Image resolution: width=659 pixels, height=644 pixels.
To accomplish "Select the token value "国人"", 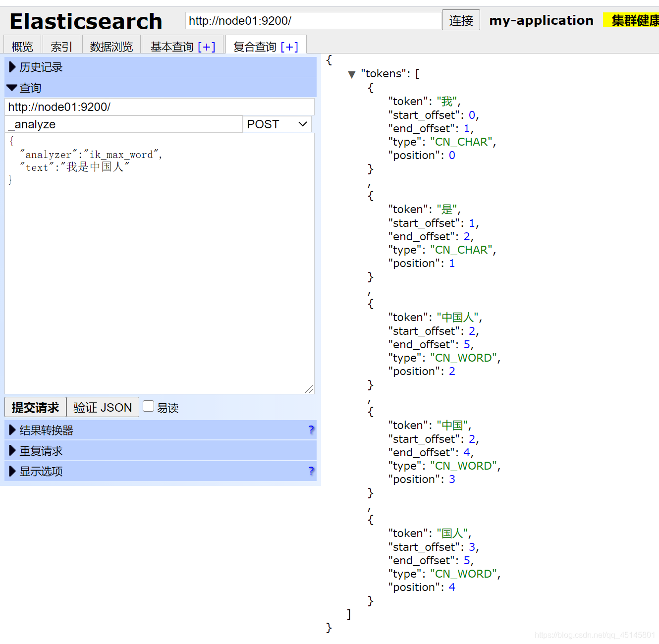I will (452, 533).
